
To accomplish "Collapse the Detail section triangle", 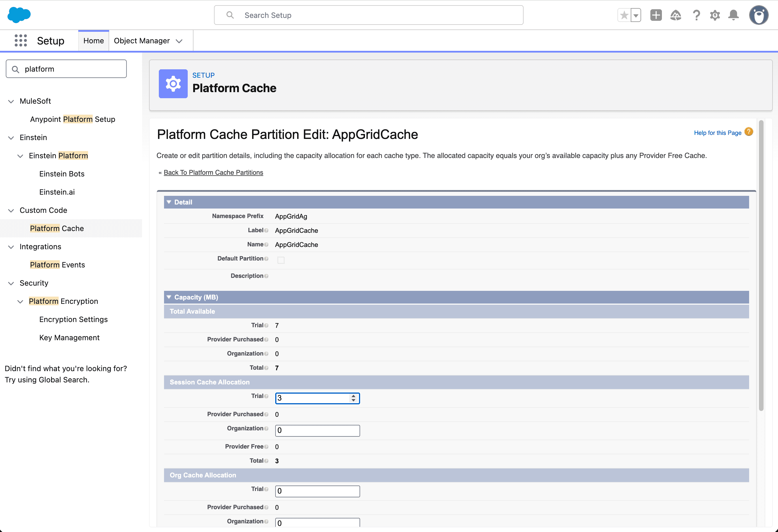I will tap(169, 202).
